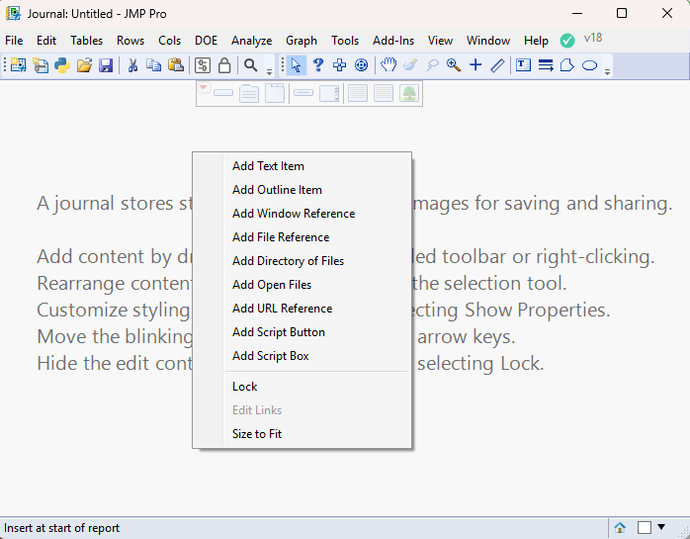Open the DOE menu
The height and width of the screenshot is (539, 690).
tap(206, 40)
